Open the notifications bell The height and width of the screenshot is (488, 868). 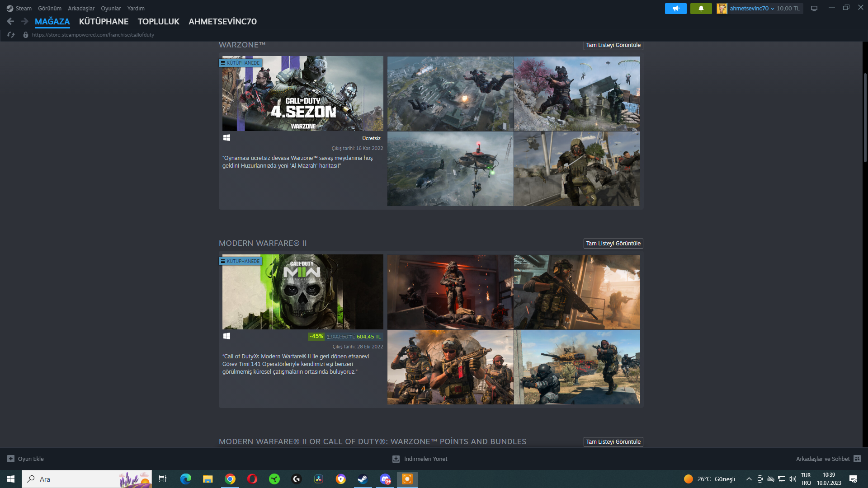coord(701,9)
